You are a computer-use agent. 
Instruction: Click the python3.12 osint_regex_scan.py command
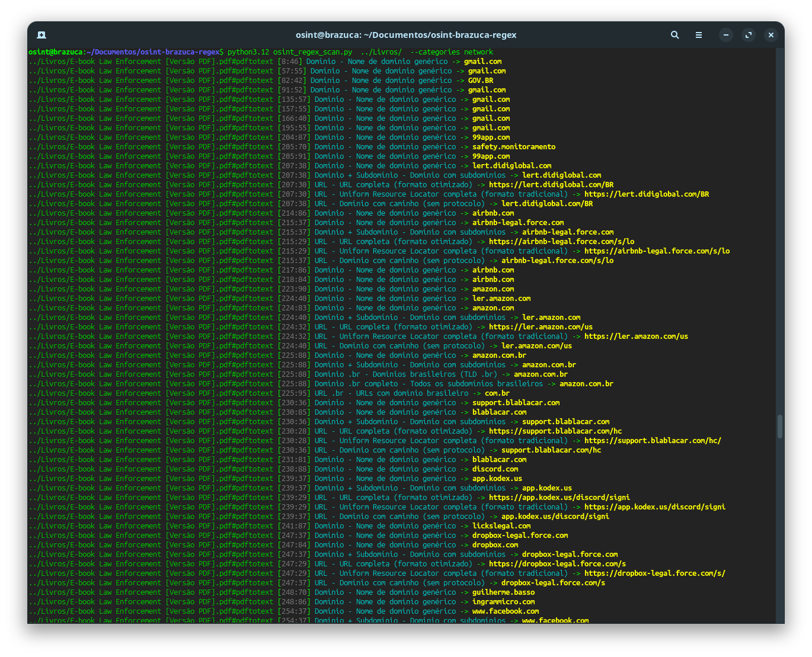coord(290,52)
